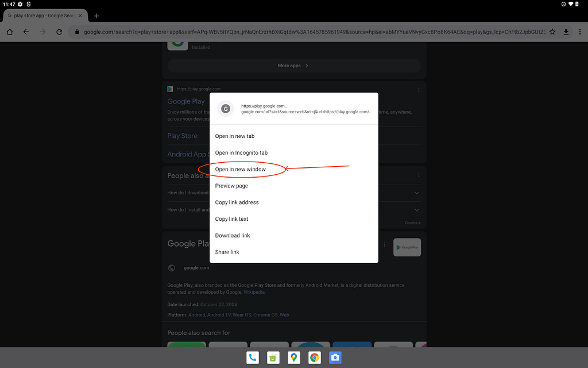Click the lock icon in address bar
588x368 pixels.
pyautogui.click(x=77, y=32)
